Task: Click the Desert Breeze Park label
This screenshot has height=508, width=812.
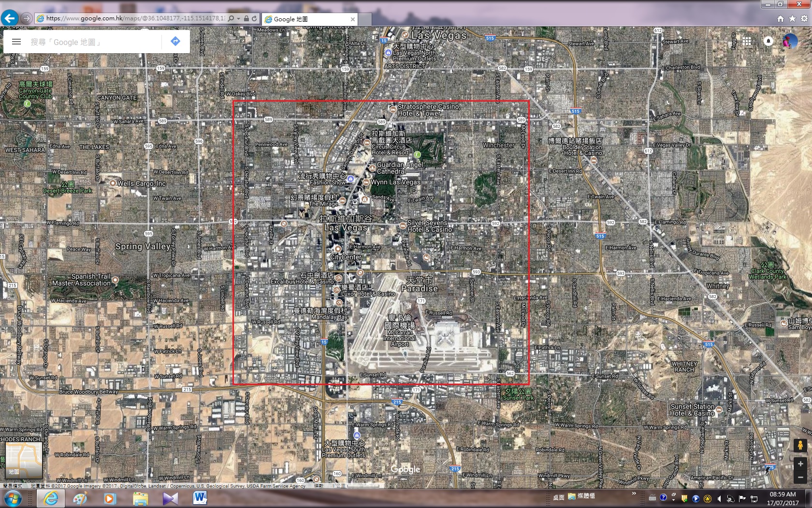Action: point(68,188)
